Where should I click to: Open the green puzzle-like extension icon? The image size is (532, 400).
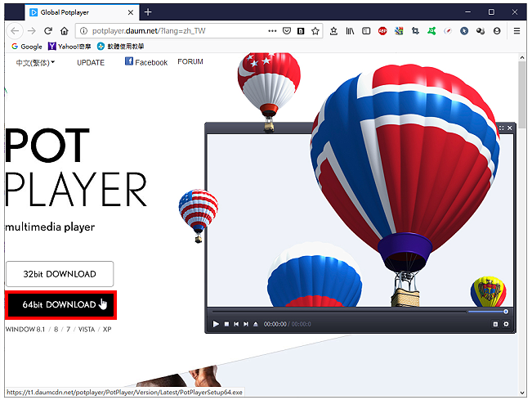click(x=431, y=31)
